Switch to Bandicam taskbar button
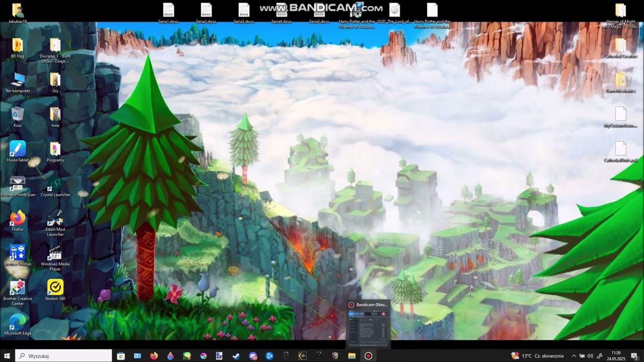Screen dimensions: 644x362 tap(368, 355)
